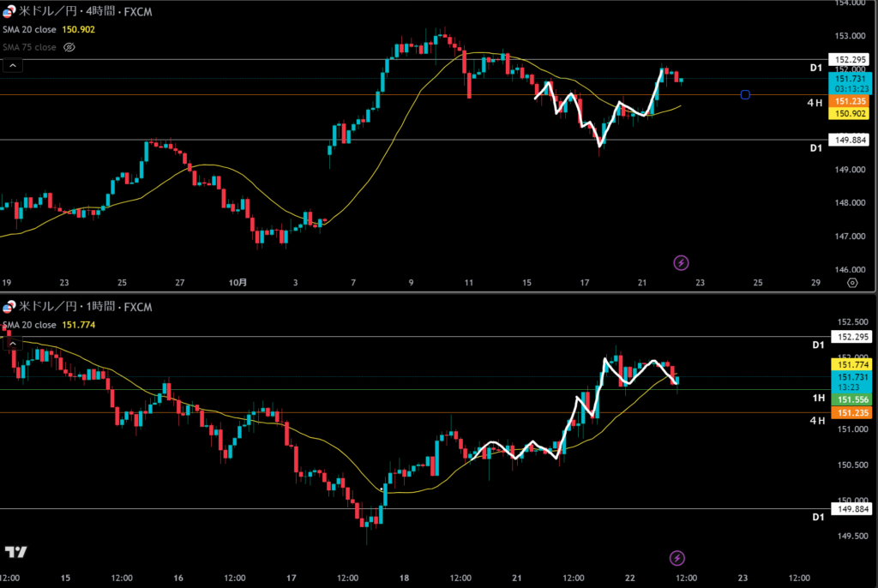Click the '10月' date label on time axis
The width and height of the screenshot is (878, 588).
(239, 282)
